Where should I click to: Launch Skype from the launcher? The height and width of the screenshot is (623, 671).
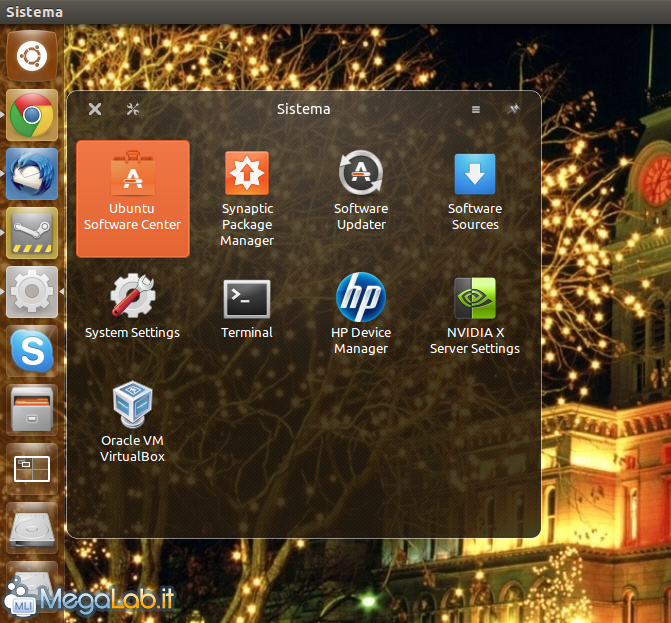(x=32, y=351)
